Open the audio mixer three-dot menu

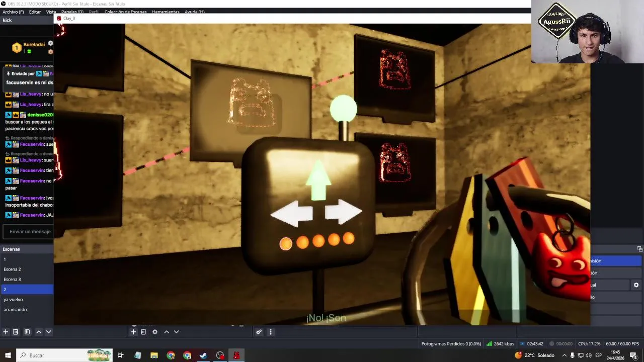pyautogui.click(x=270, y=332)
